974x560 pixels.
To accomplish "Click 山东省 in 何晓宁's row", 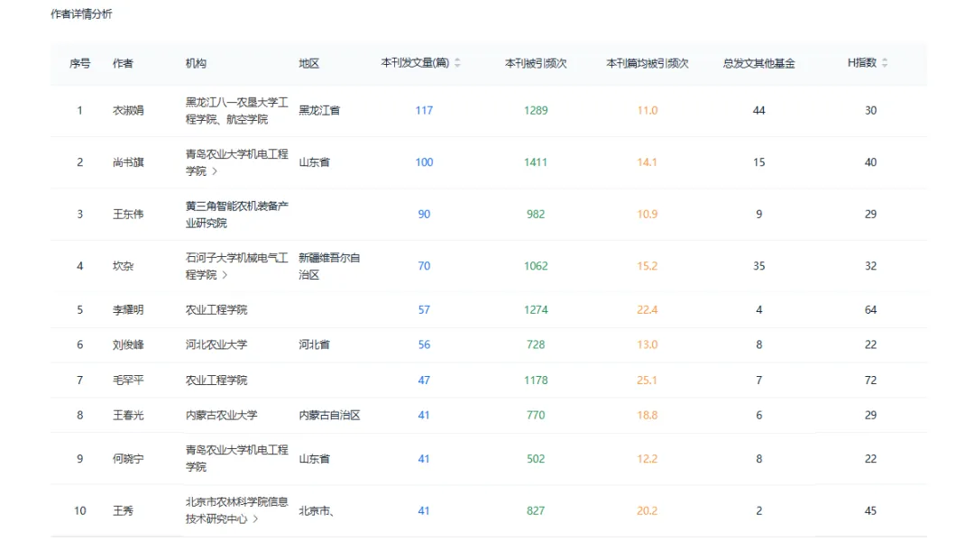I will tap(315, 459).
